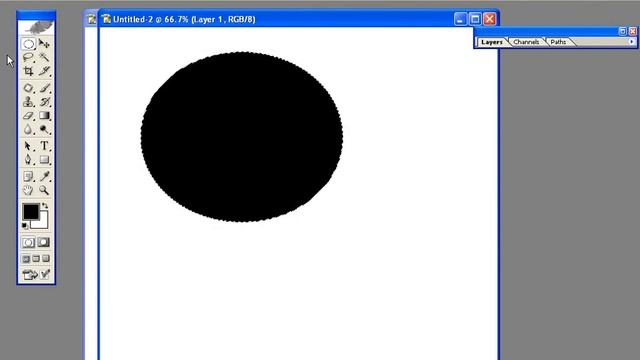Minimize the Untitled-2 document window
The image size is (640, 360).
point(460,19)
